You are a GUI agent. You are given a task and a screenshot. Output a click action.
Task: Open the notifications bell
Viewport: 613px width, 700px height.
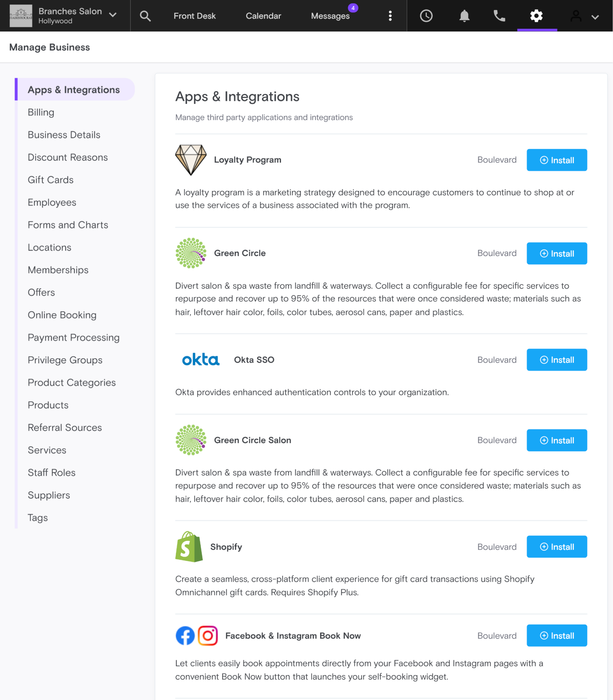[x=464, y=16]
